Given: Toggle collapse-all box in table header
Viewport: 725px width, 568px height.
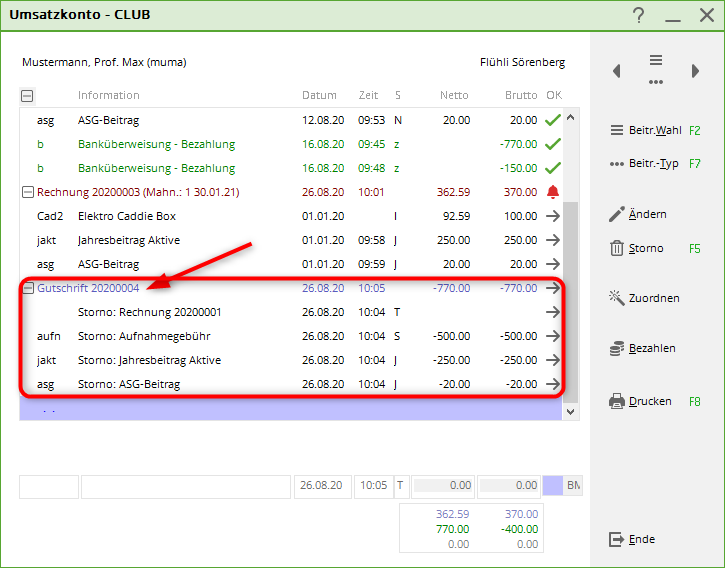Looking at the screenshot, I should click(x=27, y=96).
